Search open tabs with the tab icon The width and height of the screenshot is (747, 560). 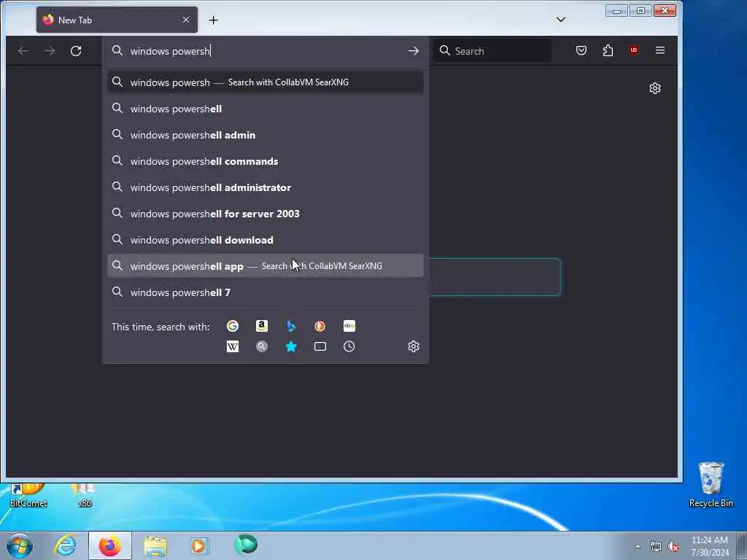pyautogui.click(x=320, y=346)
